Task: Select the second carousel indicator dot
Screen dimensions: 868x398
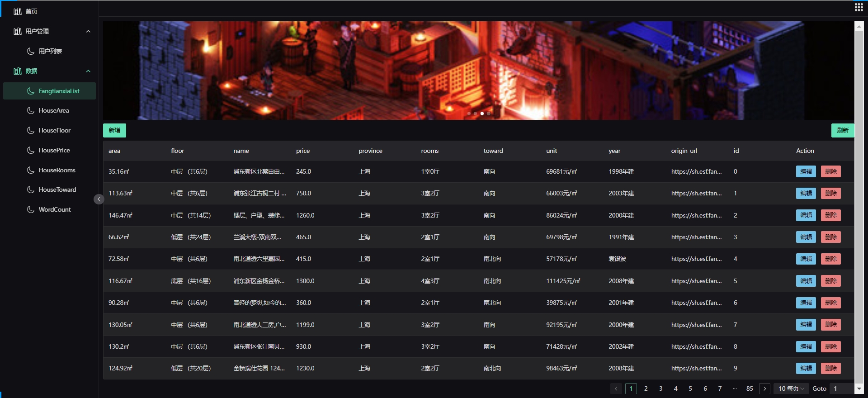Action: pyautogui.click(x=475, y=114)
